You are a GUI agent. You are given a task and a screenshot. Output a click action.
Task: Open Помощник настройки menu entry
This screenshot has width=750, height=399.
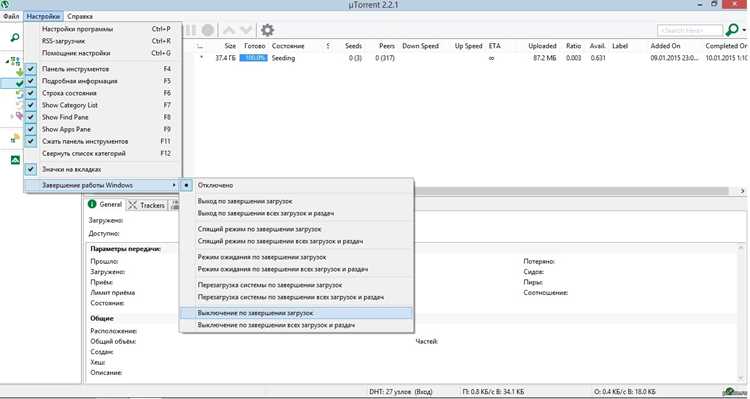point(103,53)
